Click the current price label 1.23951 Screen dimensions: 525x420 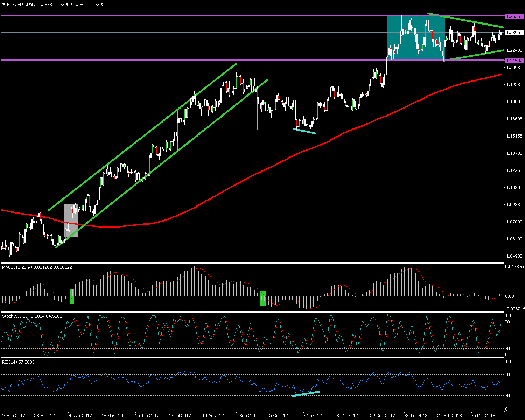pyautogui.click(x=514, y=33)
